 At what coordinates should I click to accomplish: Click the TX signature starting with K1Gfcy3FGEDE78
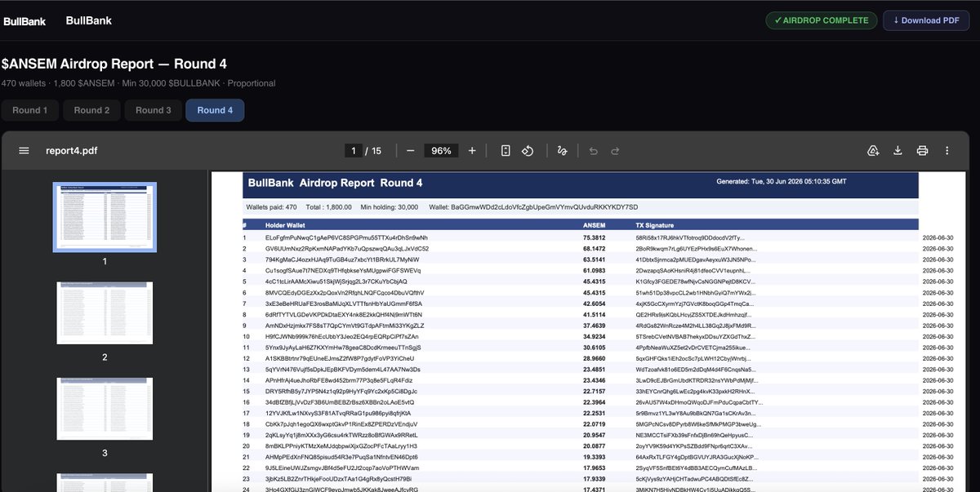coord(694,281)
